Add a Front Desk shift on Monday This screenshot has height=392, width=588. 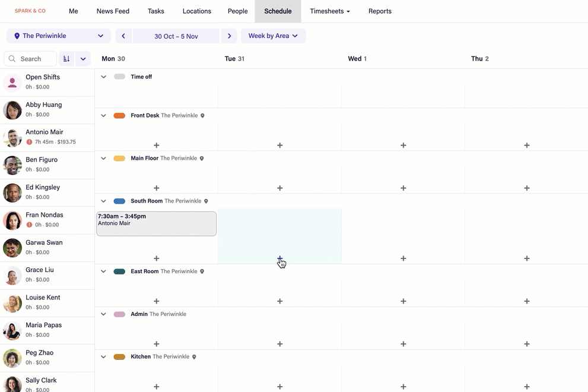[157, 146]
